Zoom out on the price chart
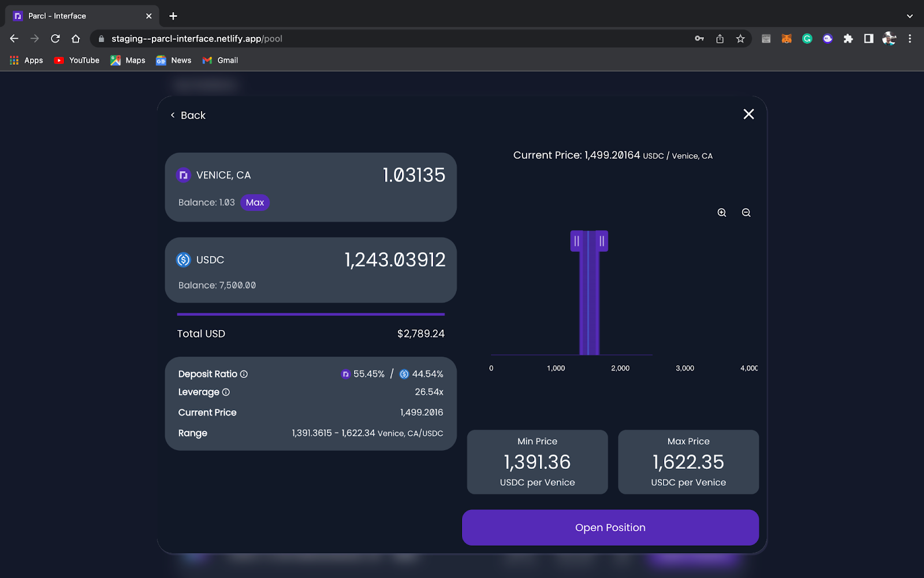Screen dimensions: 924x578 coord(746,213)
